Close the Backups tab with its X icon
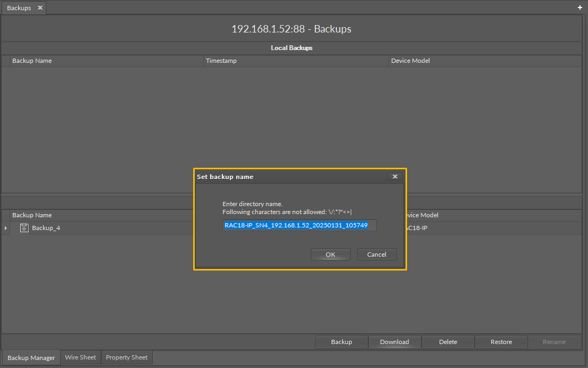This screenshot has height=368, width=588. coord(39,7)
